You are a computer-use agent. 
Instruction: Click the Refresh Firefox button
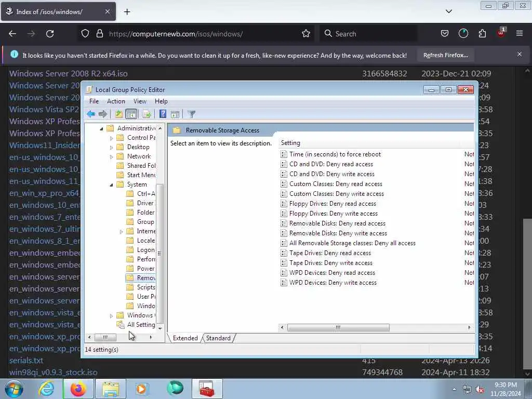click(445, 55)
